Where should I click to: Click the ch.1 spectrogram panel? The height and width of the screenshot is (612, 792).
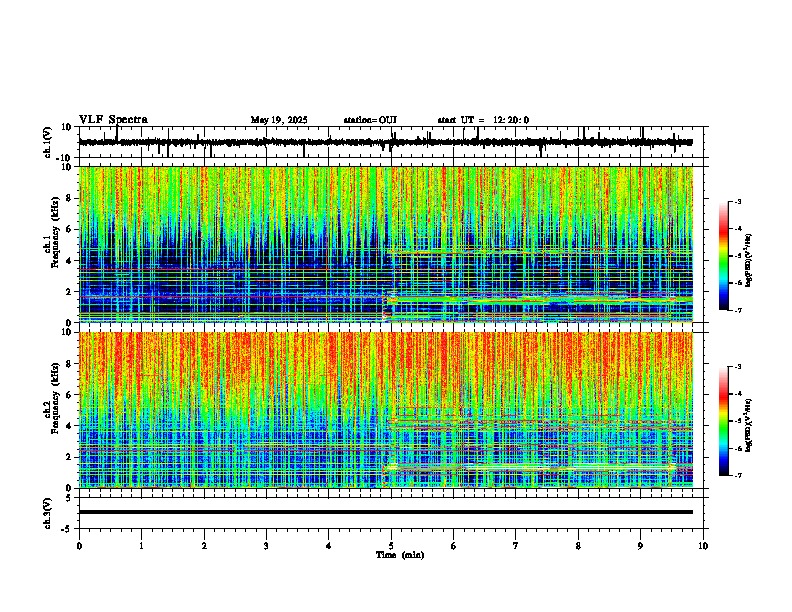385,244
